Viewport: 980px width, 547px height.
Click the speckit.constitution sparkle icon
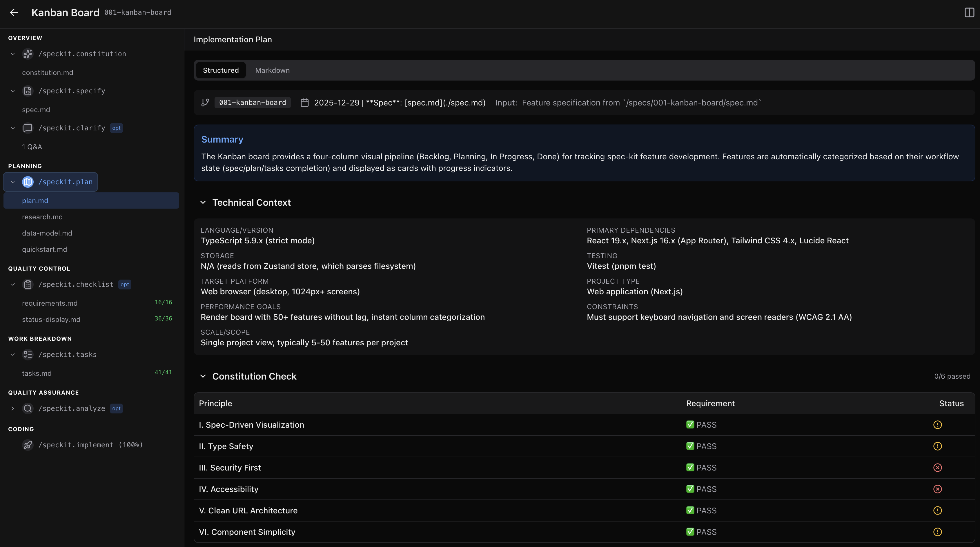point(28,54)
